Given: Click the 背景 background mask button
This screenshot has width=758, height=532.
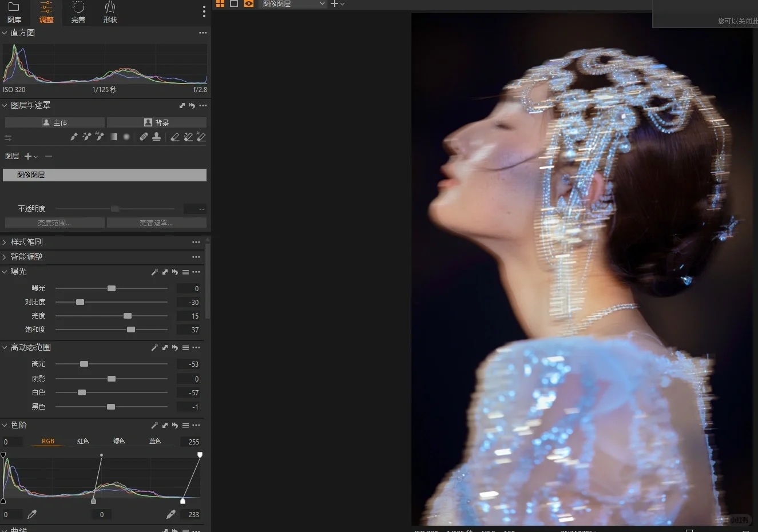Looking at the screenshot, I should coord(157,122).
